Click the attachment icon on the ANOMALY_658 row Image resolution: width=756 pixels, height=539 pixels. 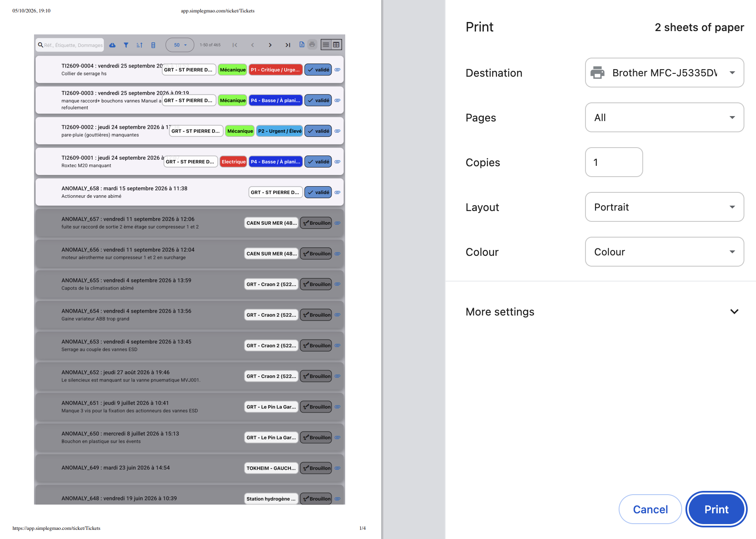(x=338, y=192)
